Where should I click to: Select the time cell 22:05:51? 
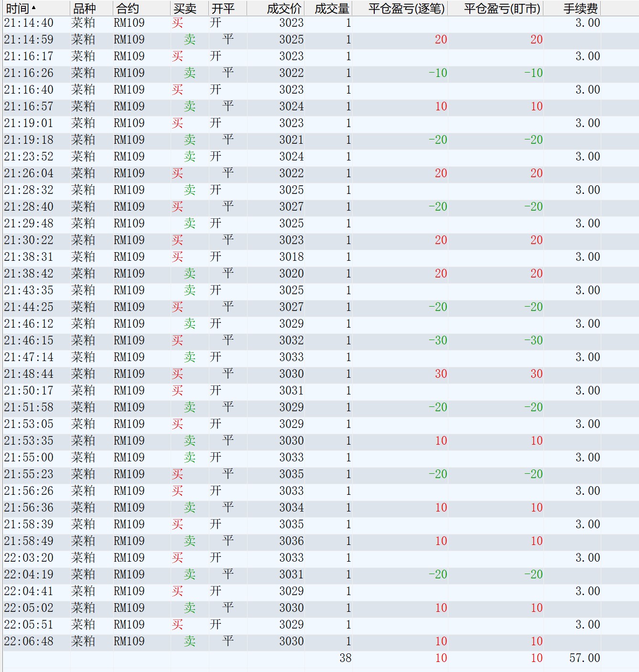(29, 625)
